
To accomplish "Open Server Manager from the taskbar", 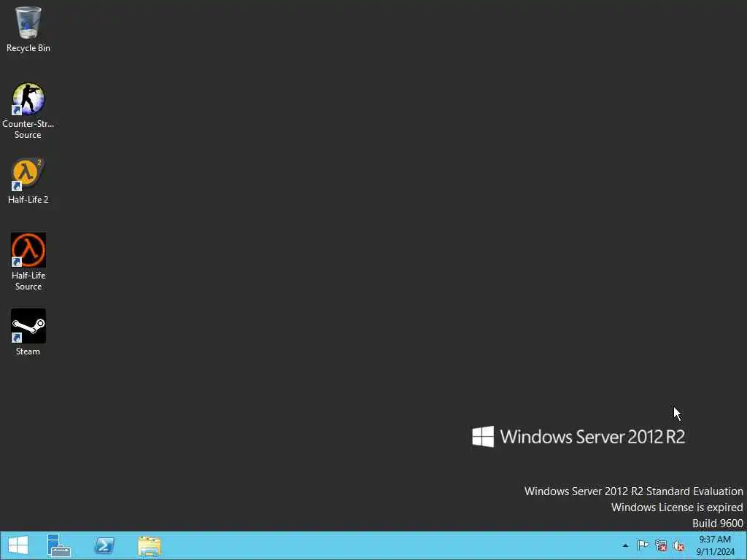I will [59, 545].
